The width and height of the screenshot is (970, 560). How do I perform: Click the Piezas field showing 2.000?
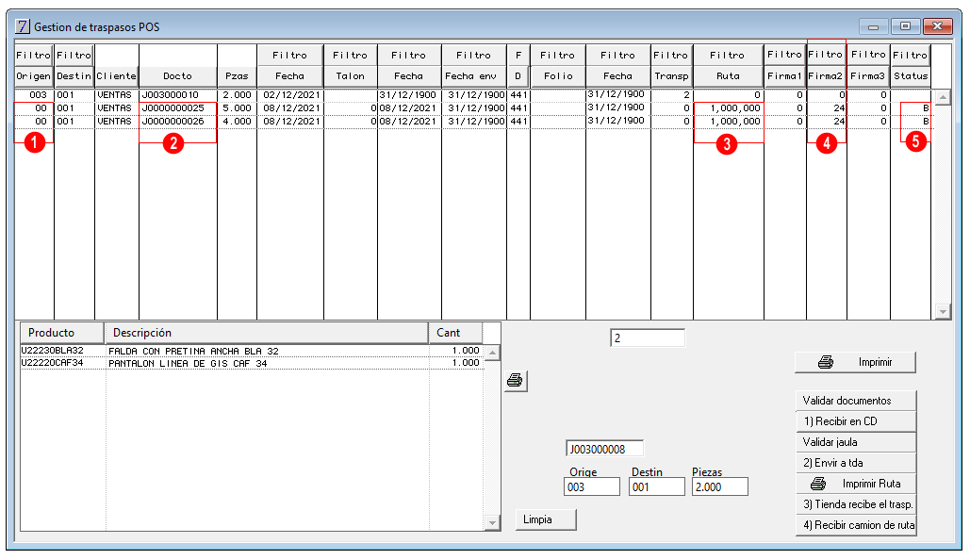tap(720, 487)
